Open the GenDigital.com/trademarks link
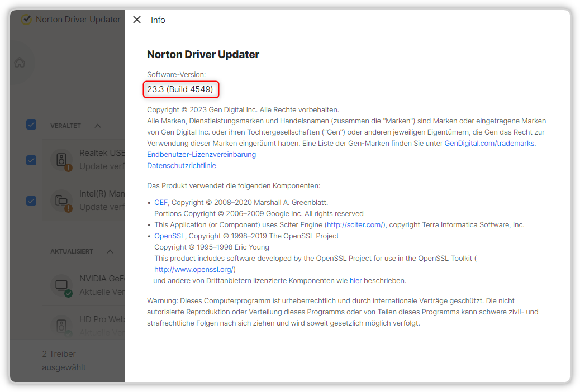 489,143
